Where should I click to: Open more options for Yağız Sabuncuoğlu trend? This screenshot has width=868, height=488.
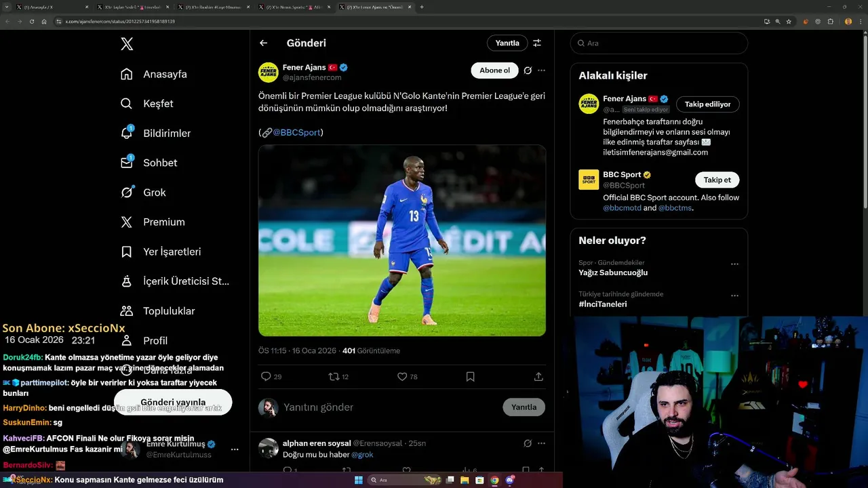pyautogui.click(x=734, y=264)
